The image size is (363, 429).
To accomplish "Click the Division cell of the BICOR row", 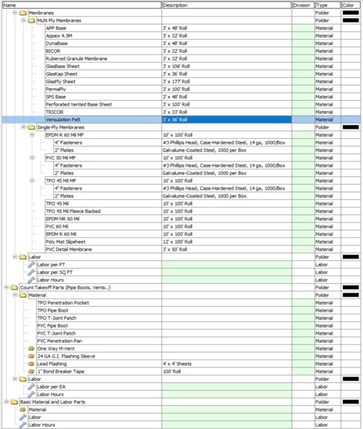I will point(303,51).
